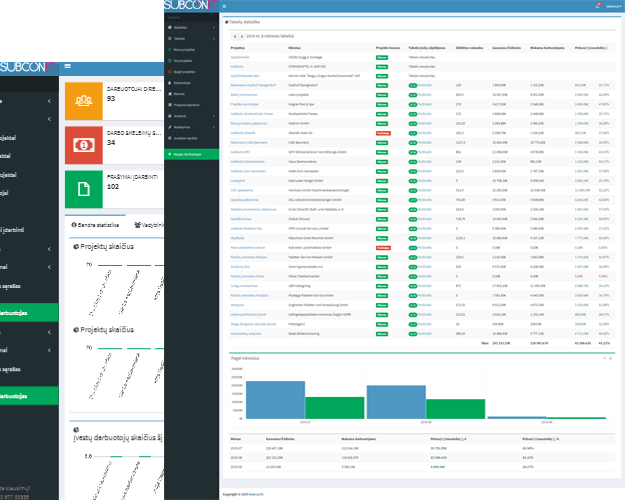Toggle sidebar with hamburger icon in Tabelių statistika window
The width and height of the screenshot is (625, 500).
pos(224,6)
